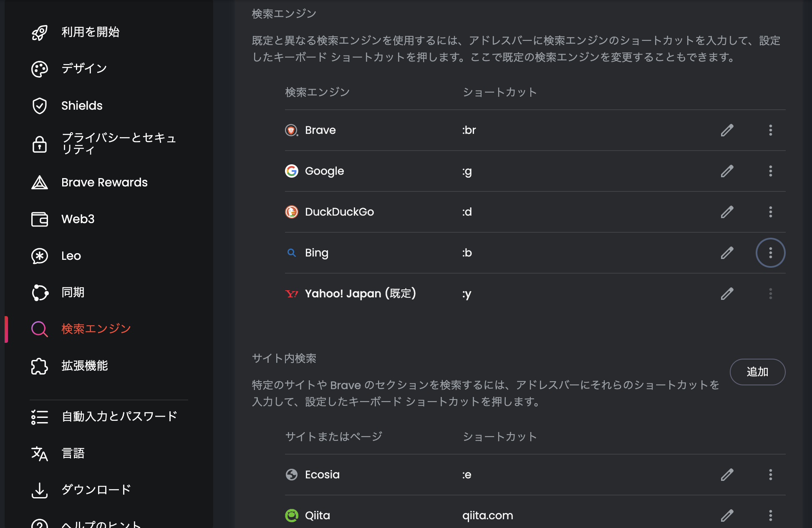812x528 pixels.
Task: Click the Ecosia globe icon
Action: click(292, 475)
